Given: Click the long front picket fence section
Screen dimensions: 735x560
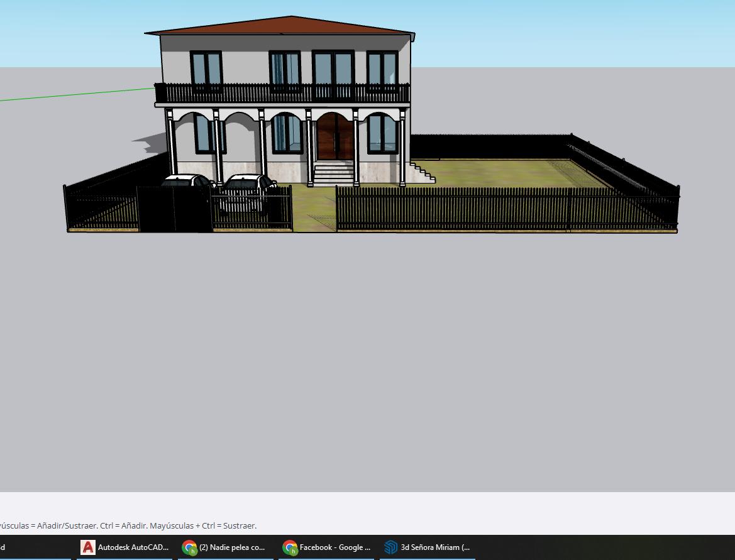Looking at the screenshot, I should click(x=453, y=211).
